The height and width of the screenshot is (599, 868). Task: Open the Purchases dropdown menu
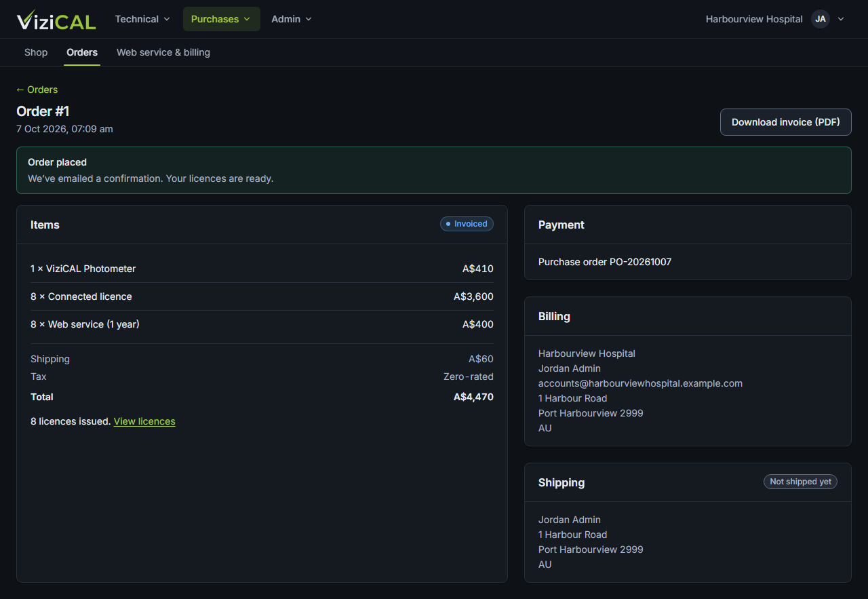(x=221, y=19)
